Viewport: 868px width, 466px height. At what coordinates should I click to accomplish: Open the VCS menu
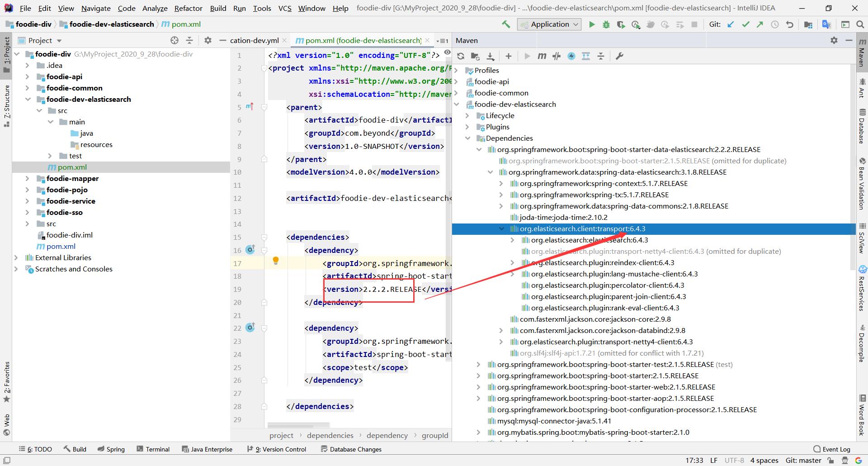point(285,8)
